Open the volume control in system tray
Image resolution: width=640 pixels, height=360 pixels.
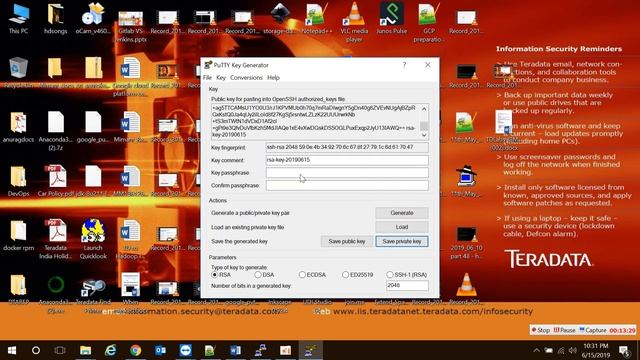[572, 350]
